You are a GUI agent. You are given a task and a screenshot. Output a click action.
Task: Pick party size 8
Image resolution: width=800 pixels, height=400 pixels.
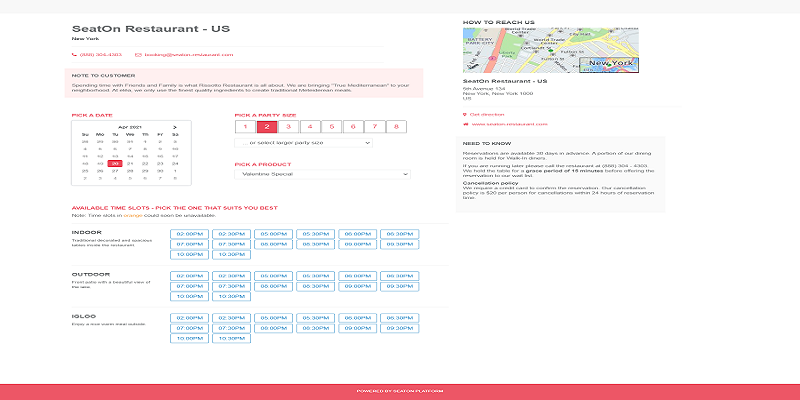click(x=398, y=127)
